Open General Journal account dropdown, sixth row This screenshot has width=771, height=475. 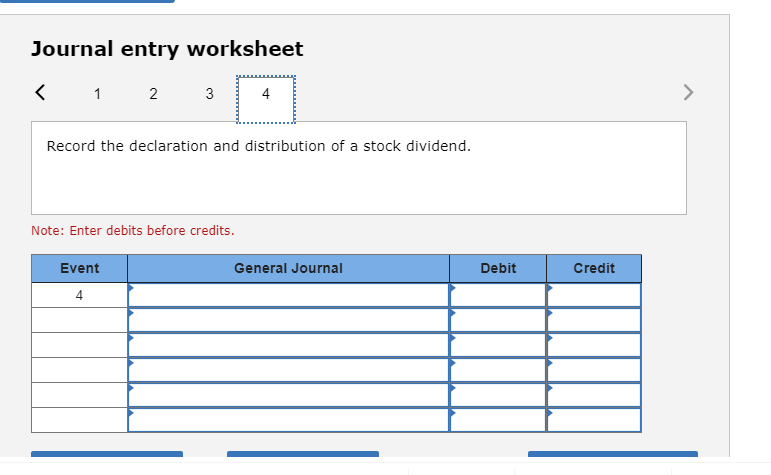(x=289, y=420)
